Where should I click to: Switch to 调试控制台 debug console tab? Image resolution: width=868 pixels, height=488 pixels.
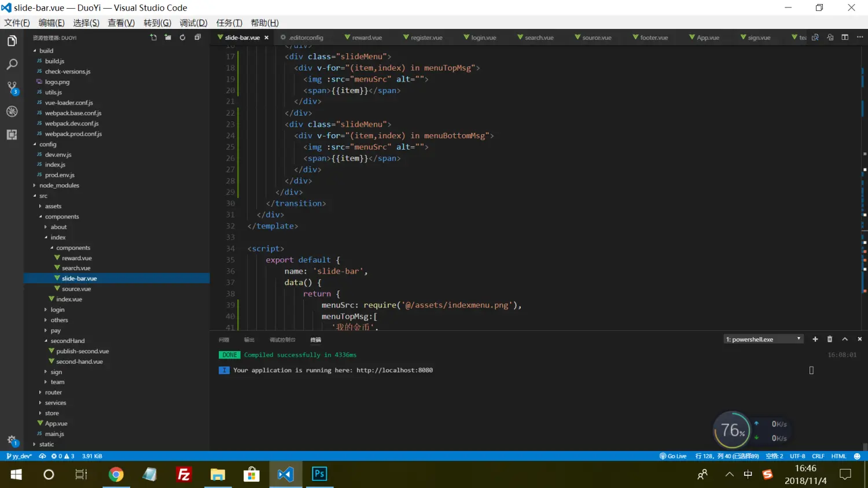[282, 339]
